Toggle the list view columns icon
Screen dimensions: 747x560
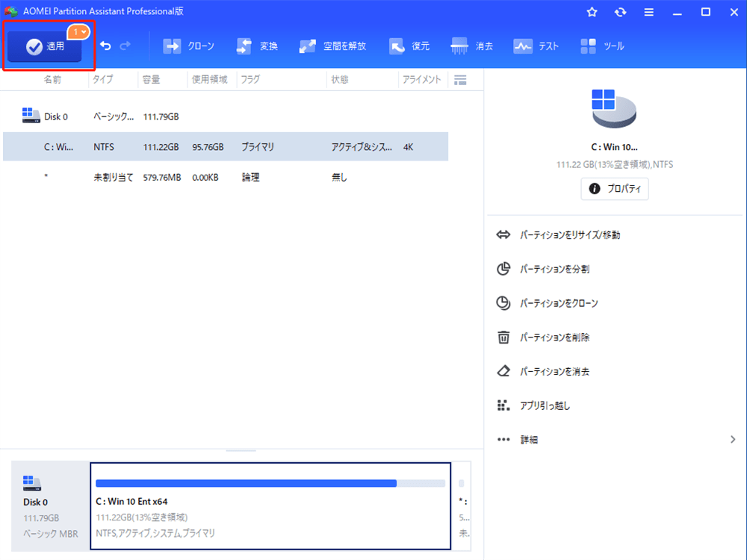point(460,80)
